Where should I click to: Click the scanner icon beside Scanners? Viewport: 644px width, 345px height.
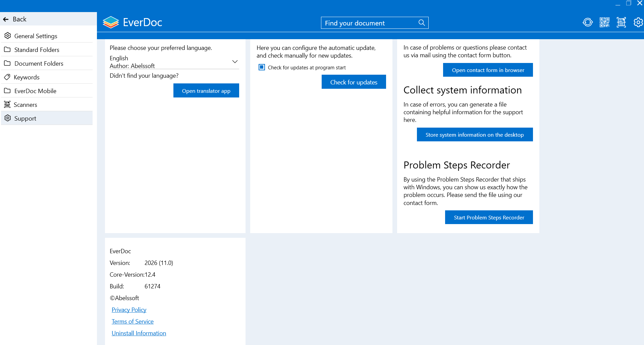click(x=7, y=105)
